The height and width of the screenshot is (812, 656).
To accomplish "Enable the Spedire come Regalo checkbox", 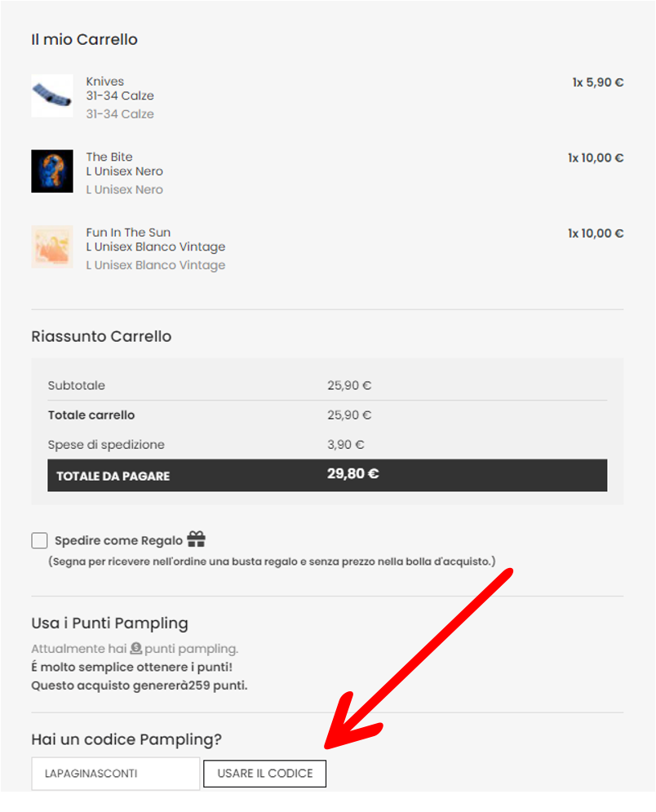I will [x=39, y=540].
